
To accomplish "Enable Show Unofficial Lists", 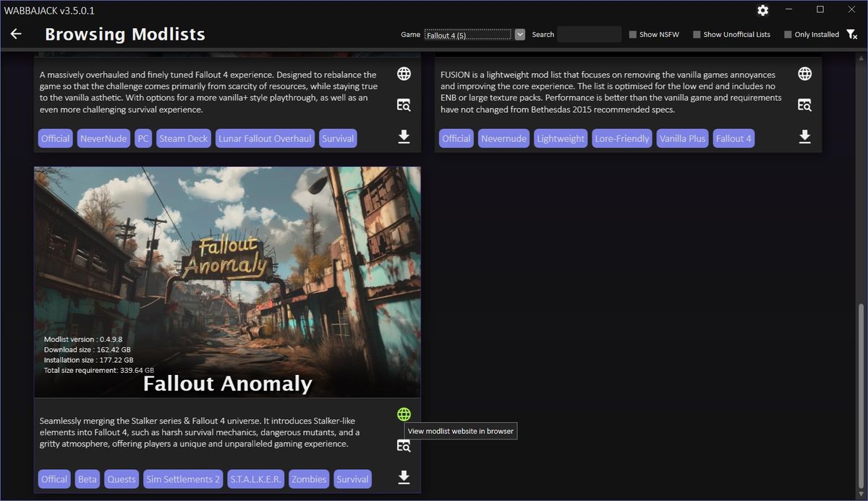I will (696, 34).
